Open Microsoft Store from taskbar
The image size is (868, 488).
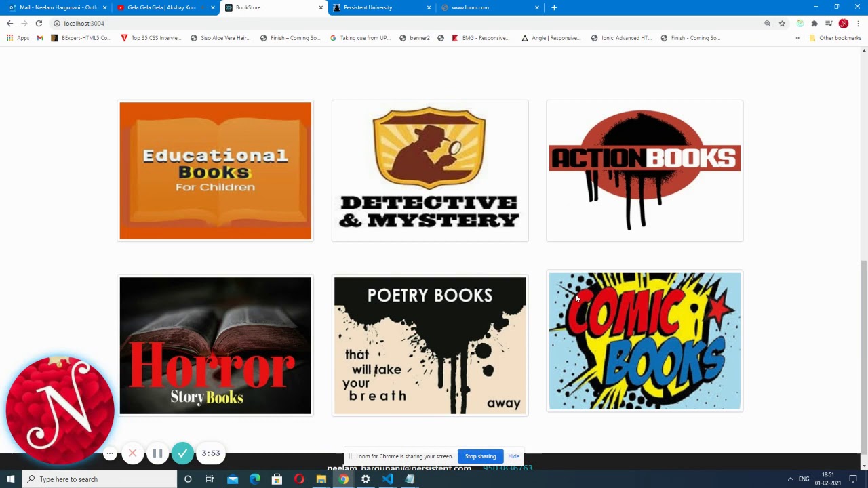pos(277,479)
